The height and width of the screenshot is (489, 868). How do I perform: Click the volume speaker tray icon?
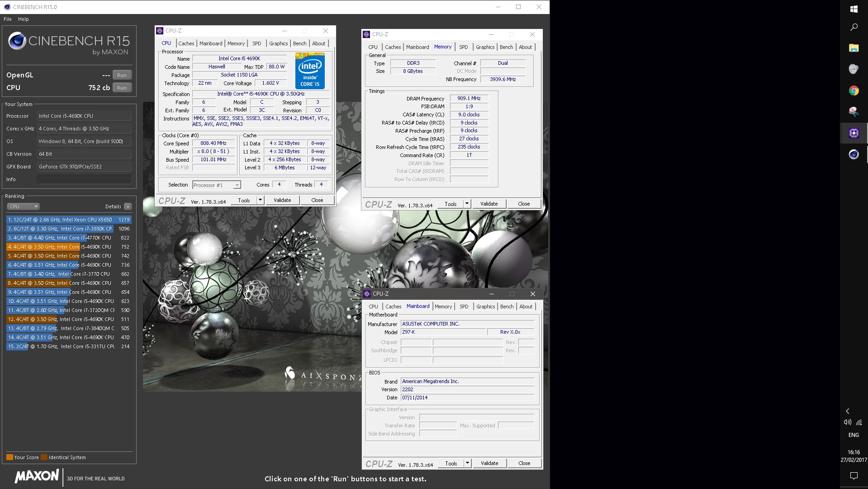tap(847, 422)
